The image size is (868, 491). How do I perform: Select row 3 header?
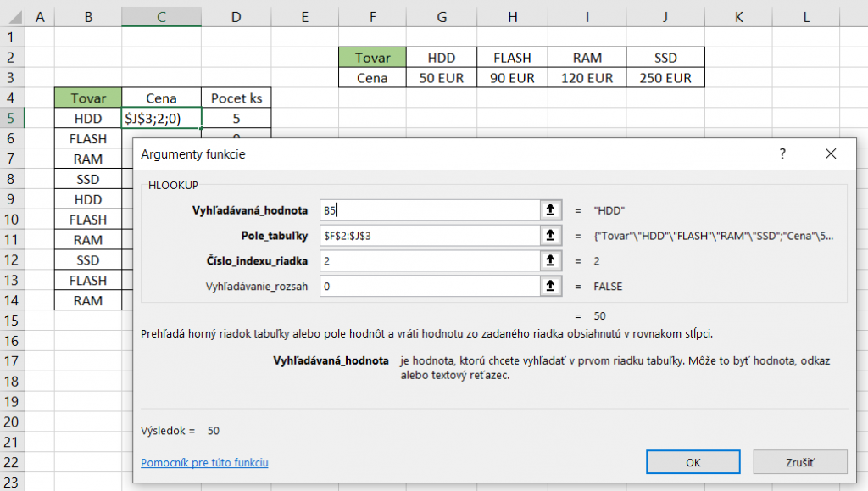tap(12, 77)
